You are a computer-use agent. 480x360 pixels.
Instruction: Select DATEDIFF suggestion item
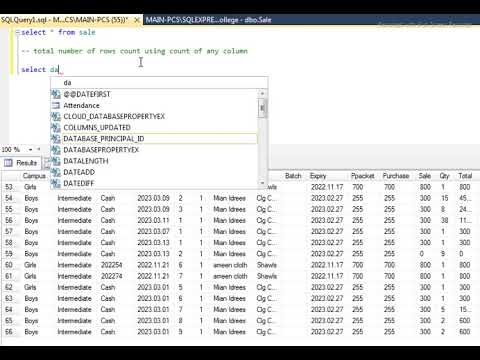154,183
